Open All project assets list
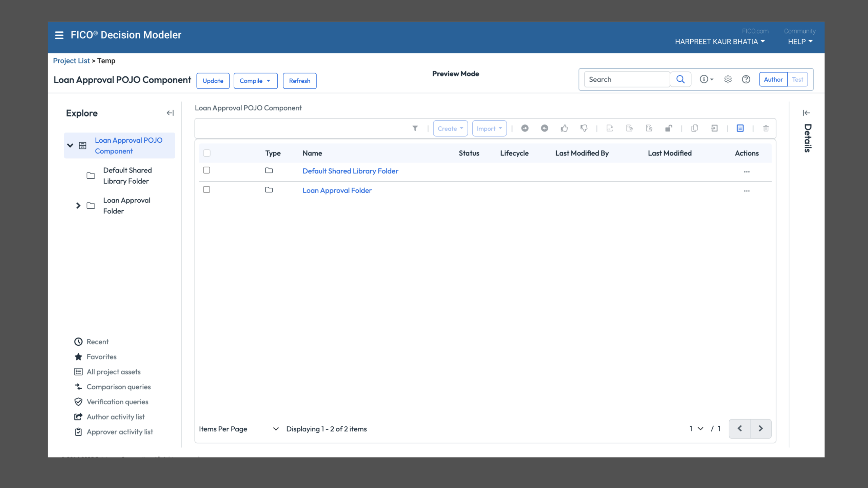 tap(107, 372)
